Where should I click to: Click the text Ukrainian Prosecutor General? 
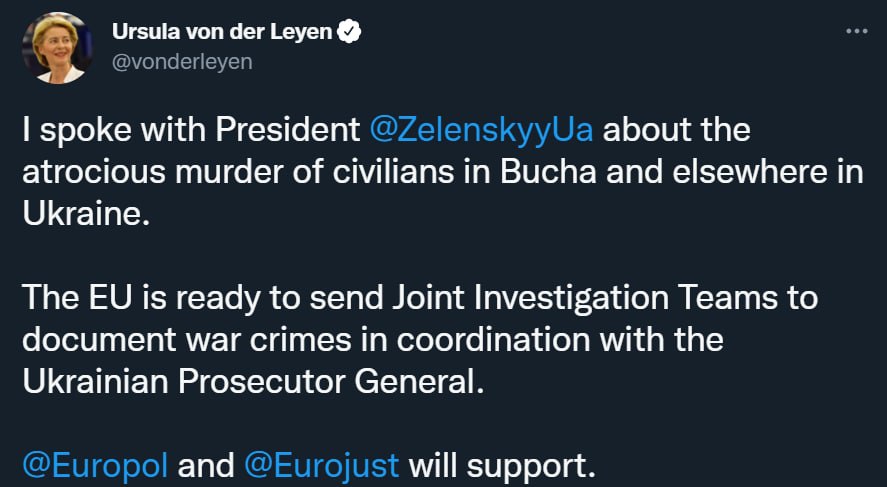[x=253, y=382]
